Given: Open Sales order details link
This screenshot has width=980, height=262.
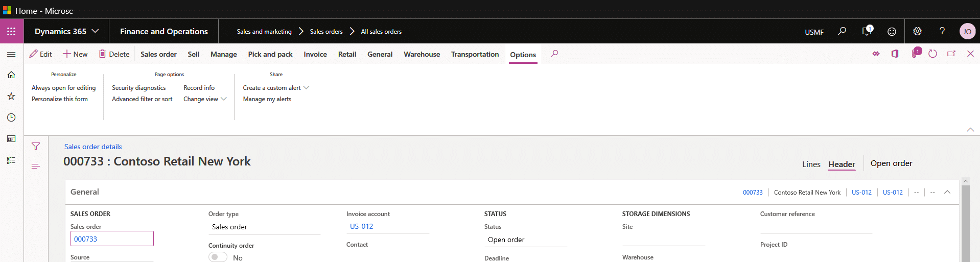Looking at the screenshot, I should [x=93, y=147].
